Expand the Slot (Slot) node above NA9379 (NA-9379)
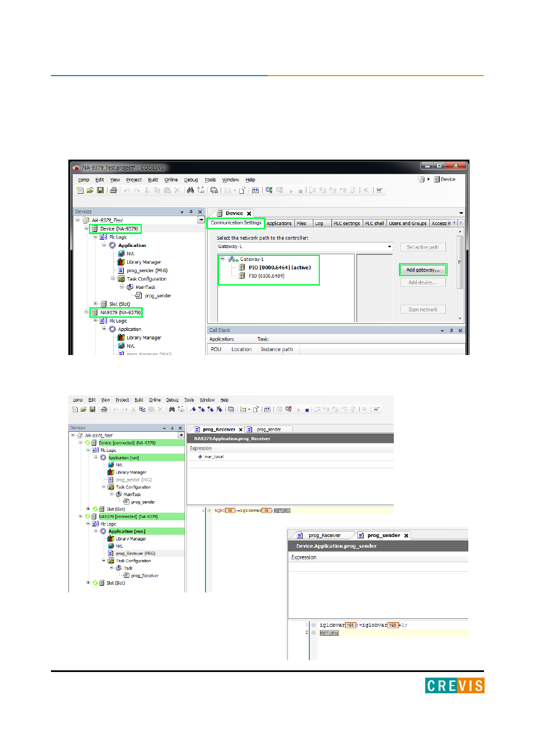 pyautogui.click(x=95, y=304)
